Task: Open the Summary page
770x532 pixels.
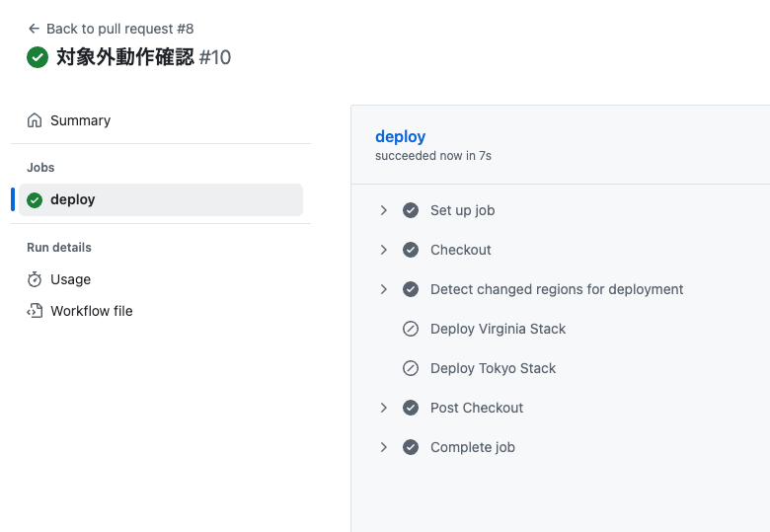Action: point(80,120)
